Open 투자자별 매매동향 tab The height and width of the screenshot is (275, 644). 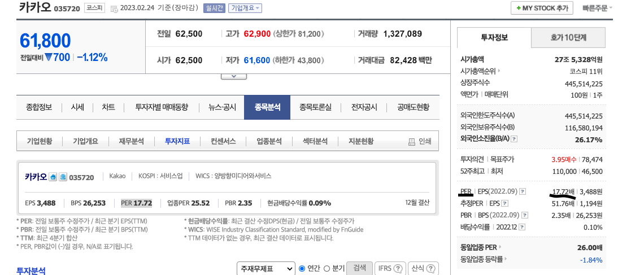pos(162,107)
